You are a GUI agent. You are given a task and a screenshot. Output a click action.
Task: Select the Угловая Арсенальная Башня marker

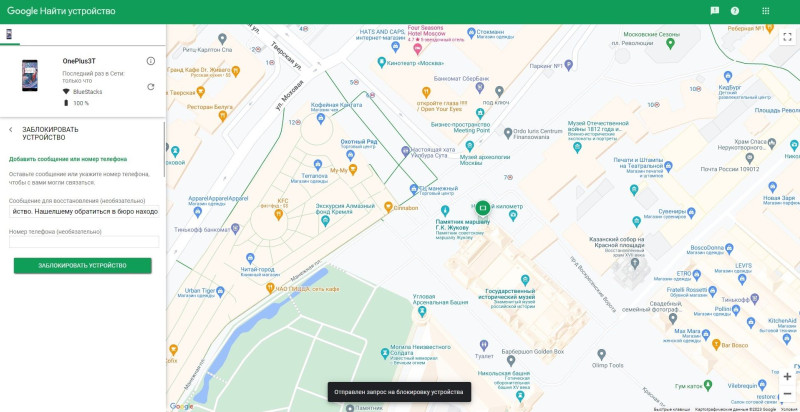(x=422, y=312)
